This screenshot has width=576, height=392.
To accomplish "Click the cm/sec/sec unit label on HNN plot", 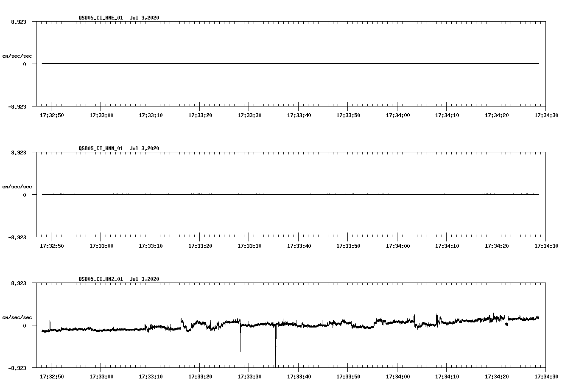I will click(x=17, y=187).
